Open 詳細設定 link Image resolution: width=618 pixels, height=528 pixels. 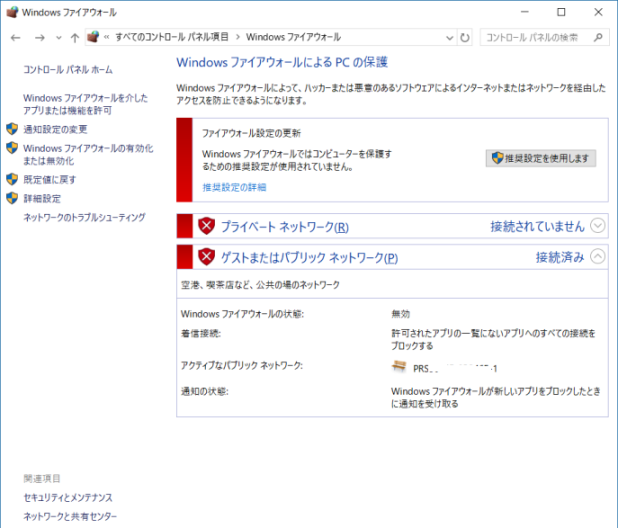coord(42,199)
